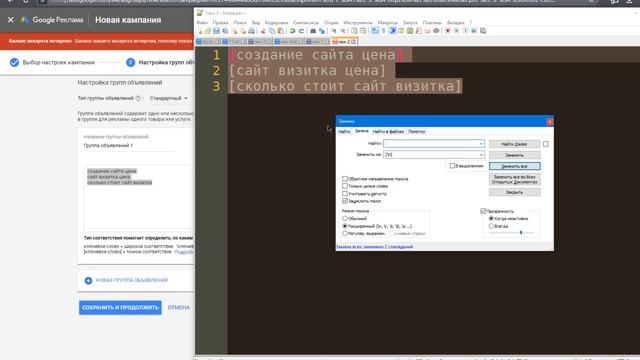Click the Find binoculars icon in Notepad++ toolbar
Viewport: 640px width, 360px height.
coord(313,31)
